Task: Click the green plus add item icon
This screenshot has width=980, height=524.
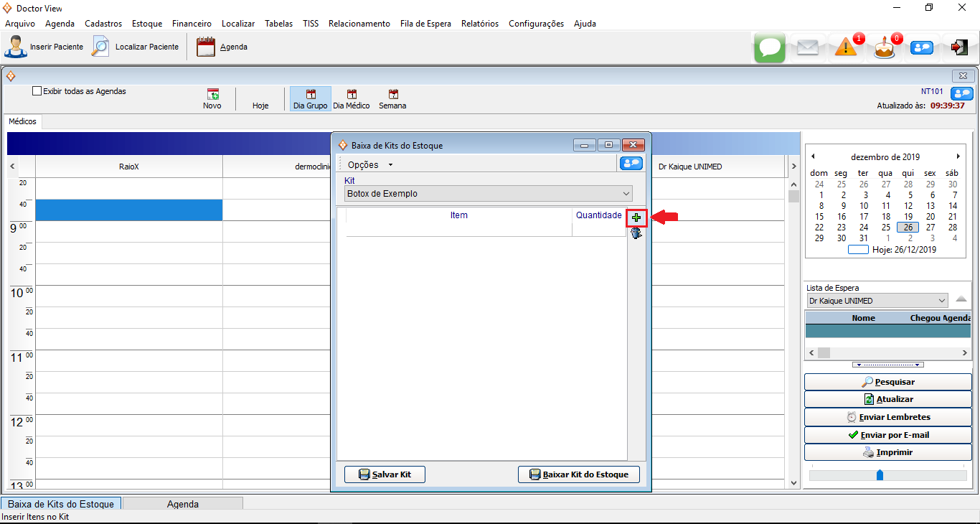Action: 636,217
